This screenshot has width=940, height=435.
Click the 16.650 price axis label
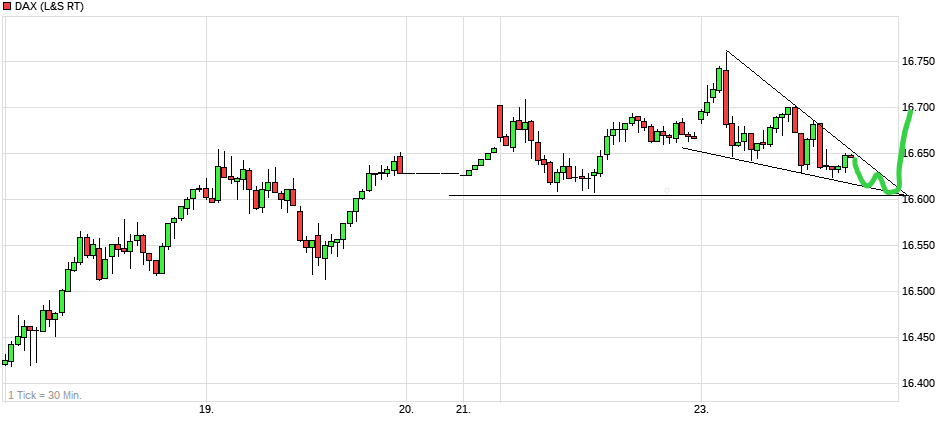coord(919,153)
